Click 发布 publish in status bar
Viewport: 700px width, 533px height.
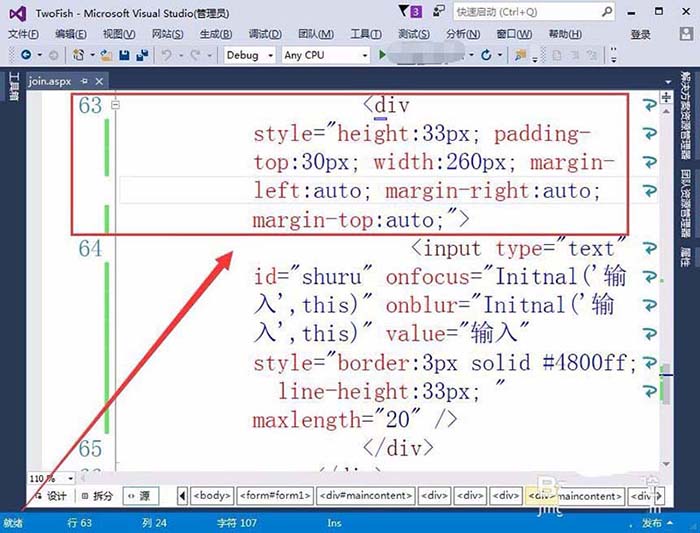[651, 523]
